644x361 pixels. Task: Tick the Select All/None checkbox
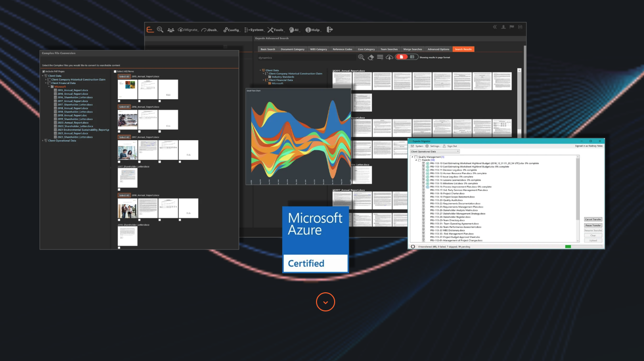click(x=115, y=71)
